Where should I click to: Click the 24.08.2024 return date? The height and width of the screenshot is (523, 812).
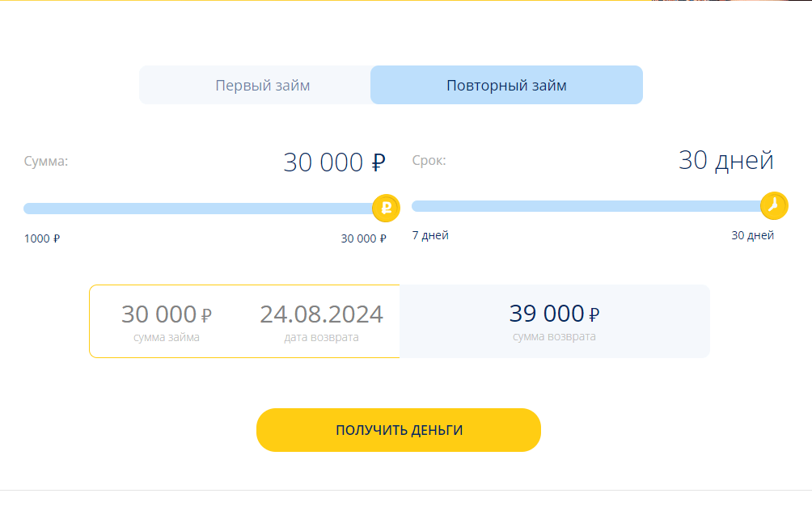[x=322, y=314]
